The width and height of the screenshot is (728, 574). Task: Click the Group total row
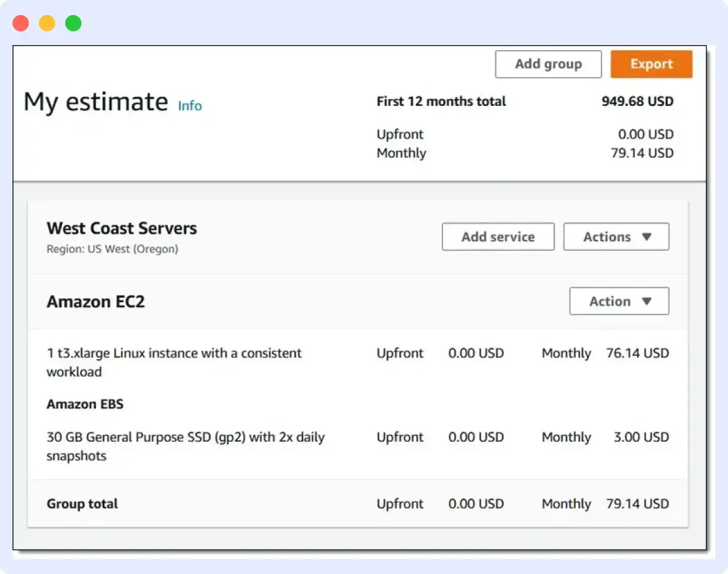[x=82, y=504]
